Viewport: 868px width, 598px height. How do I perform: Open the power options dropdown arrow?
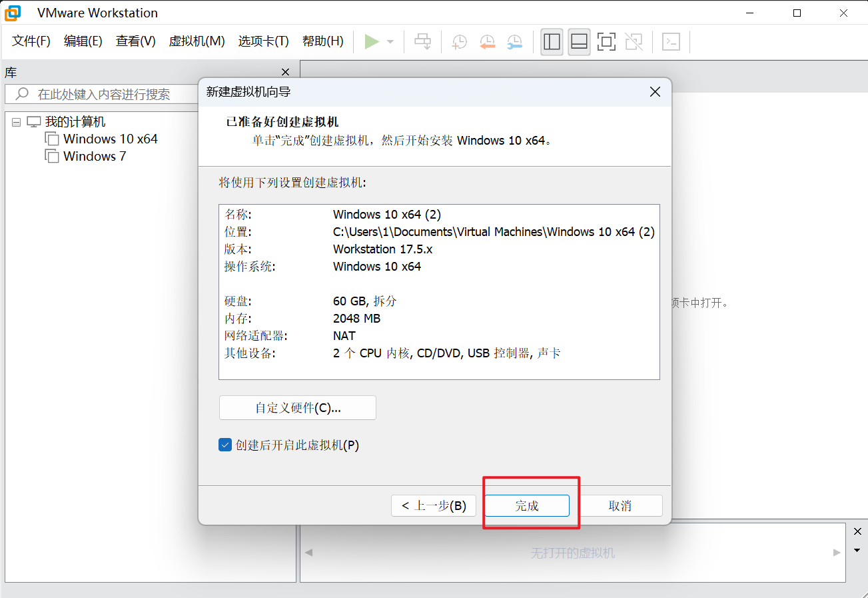(390, 42)
